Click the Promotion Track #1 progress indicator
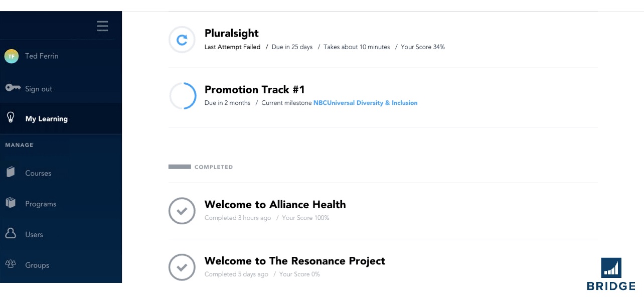 coord(182,95)
